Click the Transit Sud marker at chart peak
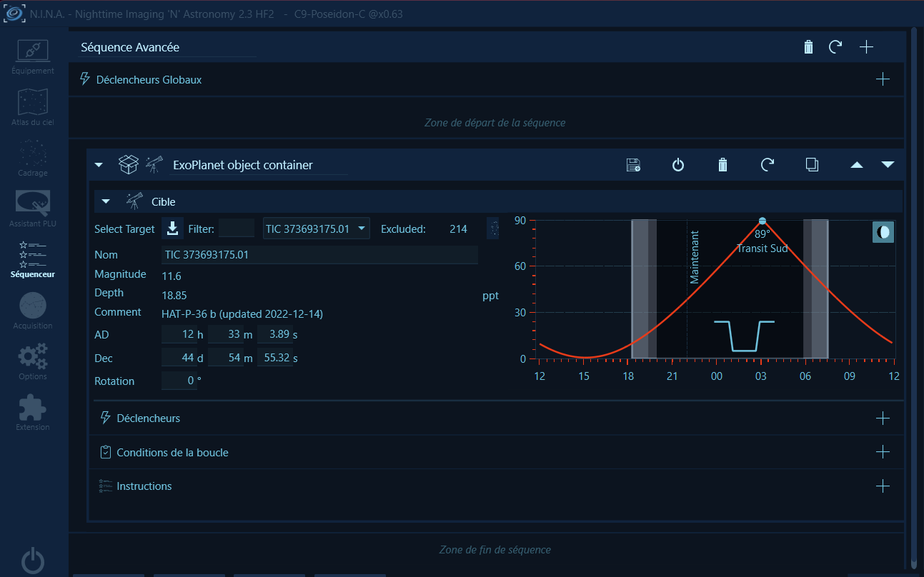The width and height of the screenshot is (924, 577). coord(762,221)
